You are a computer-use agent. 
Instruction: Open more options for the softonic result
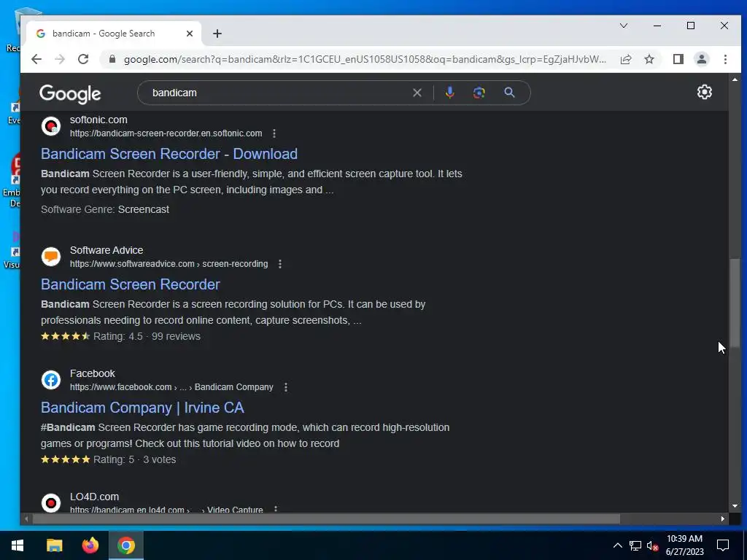(x=274, y=133)
